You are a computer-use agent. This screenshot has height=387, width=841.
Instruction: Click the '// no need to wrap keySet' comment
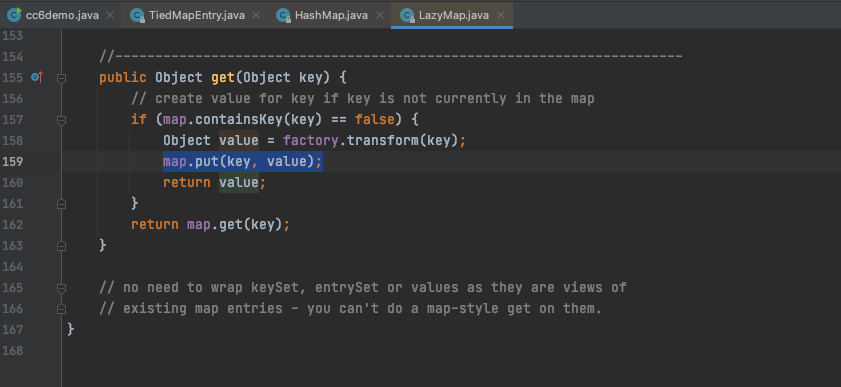pyautogui.click(x=363, y=288)
